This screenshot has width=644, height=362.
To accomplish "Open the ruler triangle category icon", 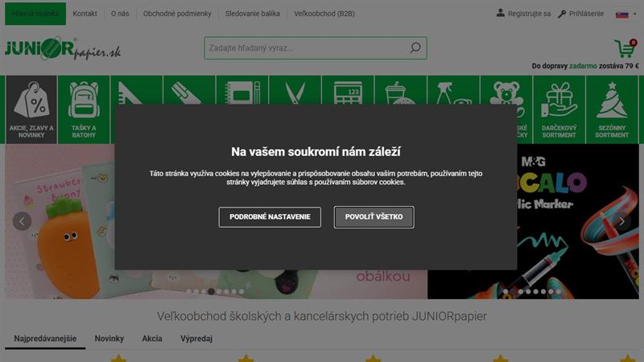I will pos(136,90).
